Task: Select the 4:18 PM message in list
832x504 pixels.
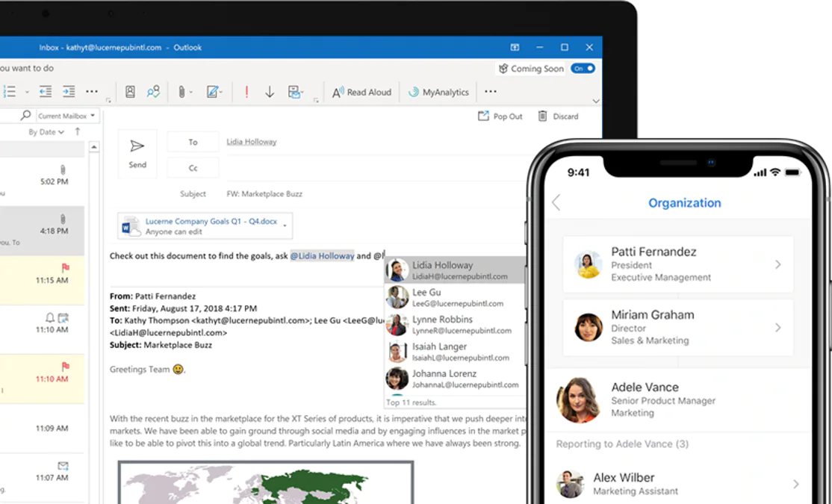Action: [x=42, y=231]
